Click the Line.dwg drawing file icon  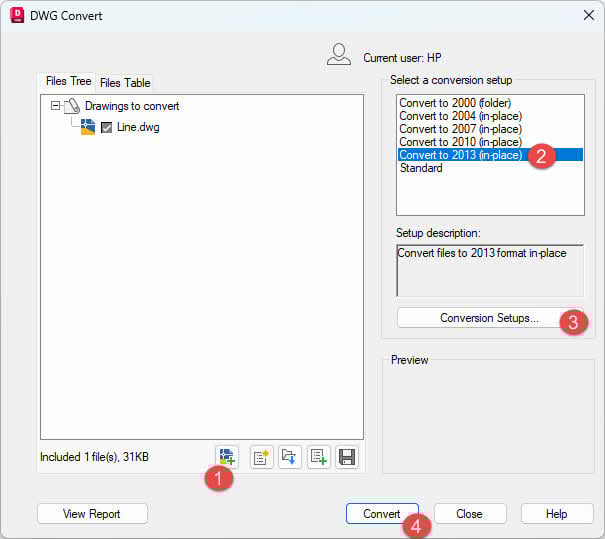(x=88, y=127)
